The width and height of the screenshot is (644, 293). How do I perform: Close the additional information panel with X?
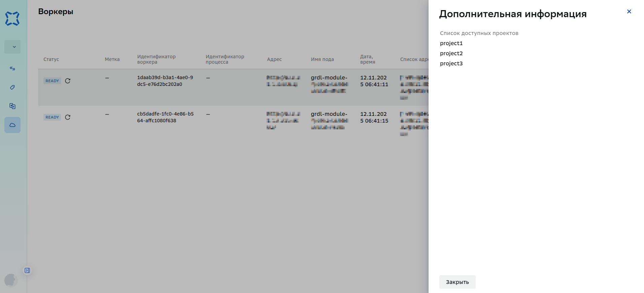(x=629, y=11)
